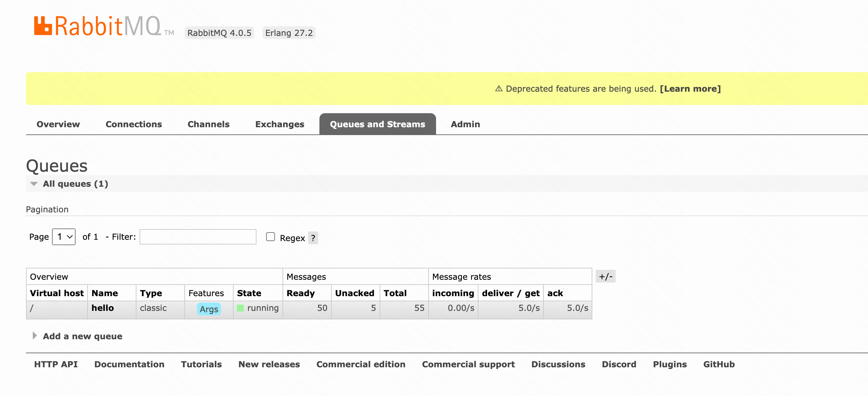Open the hello queue
Viewport: 868px width, 396px height.
coord(103,308)
